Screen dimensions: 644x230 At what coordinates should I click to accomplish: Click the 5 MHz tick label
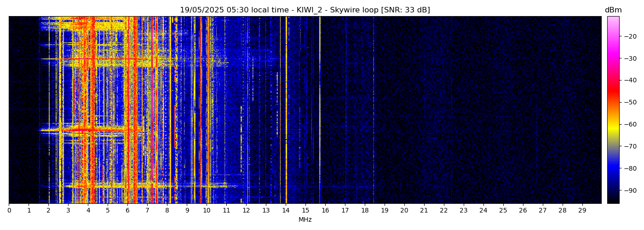point(108,211)
